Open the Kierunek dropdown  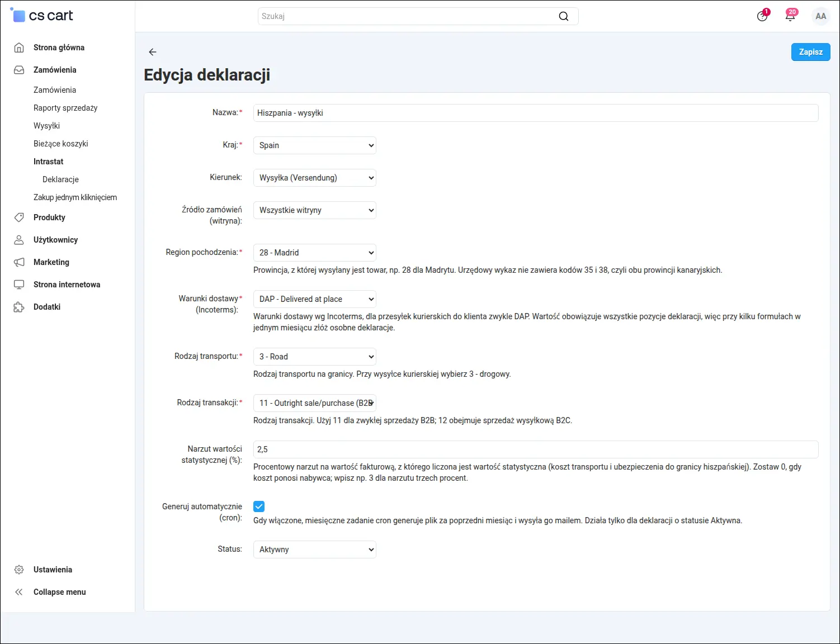[314, 178]
